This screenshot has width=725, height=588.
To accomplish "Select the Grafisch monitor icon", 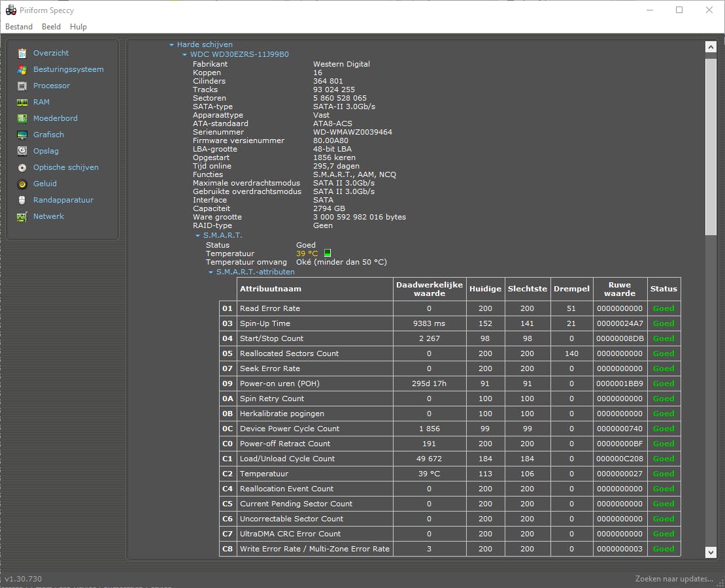I will (22, 135).
